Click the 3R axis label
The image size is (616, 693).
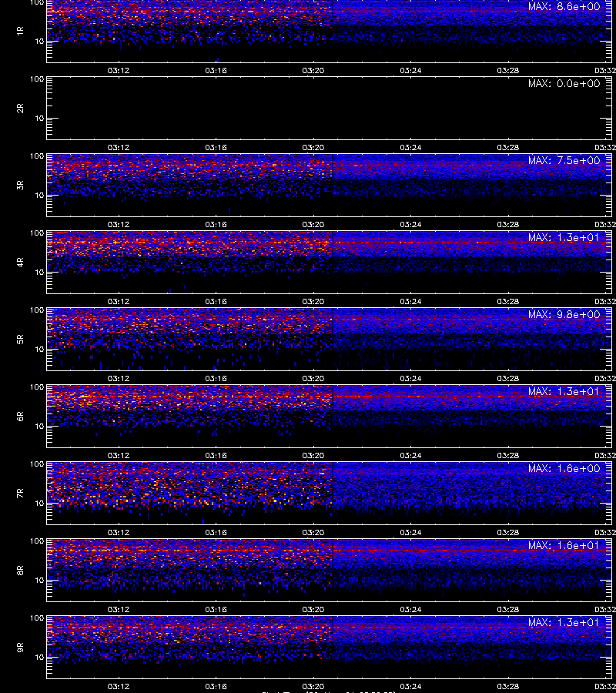pyautogui.click(x=20, y=185)
